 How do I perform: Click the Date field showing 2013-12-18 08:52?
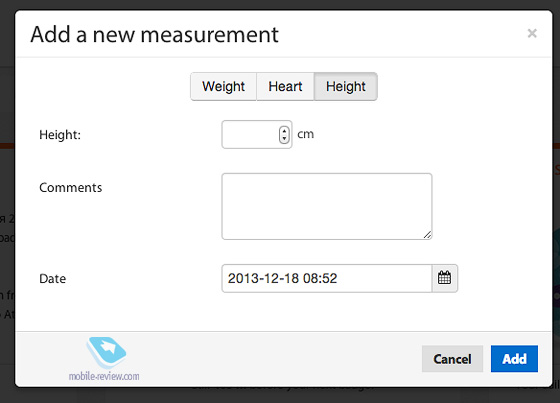[326, 278]
